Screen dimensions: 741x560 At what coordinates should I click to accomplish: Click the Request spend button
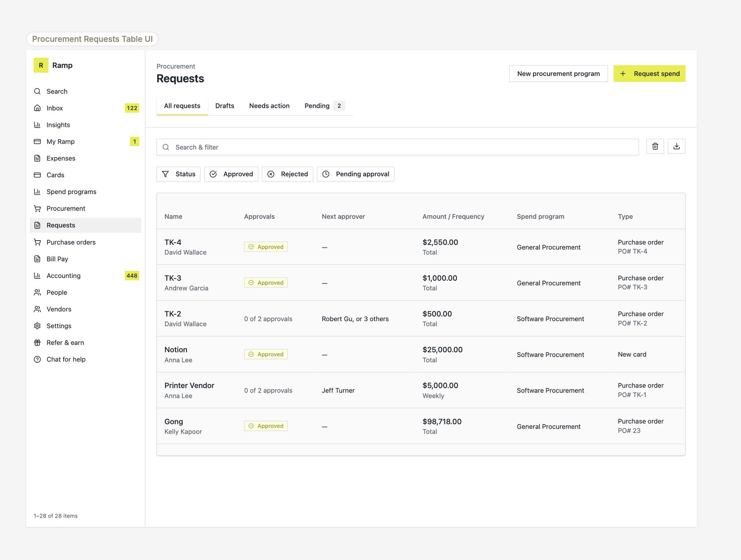tap(649, 73)
